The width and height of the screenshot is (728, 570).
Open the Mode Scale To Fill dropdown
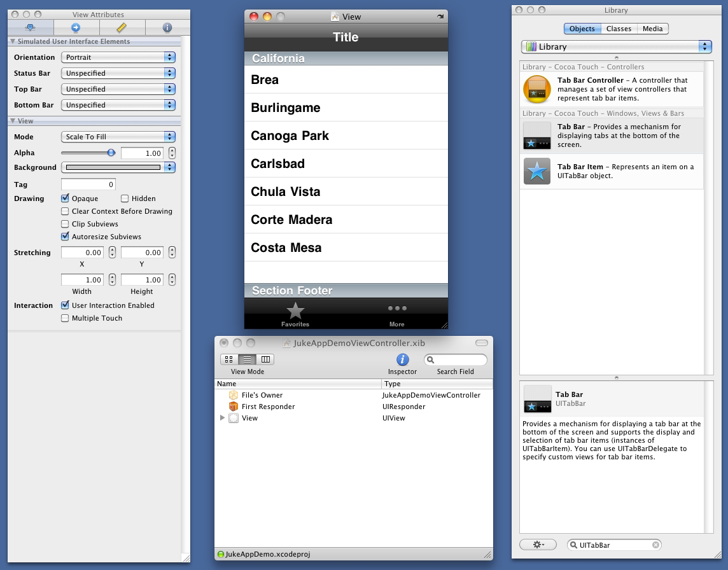click(x=118, y=137)
